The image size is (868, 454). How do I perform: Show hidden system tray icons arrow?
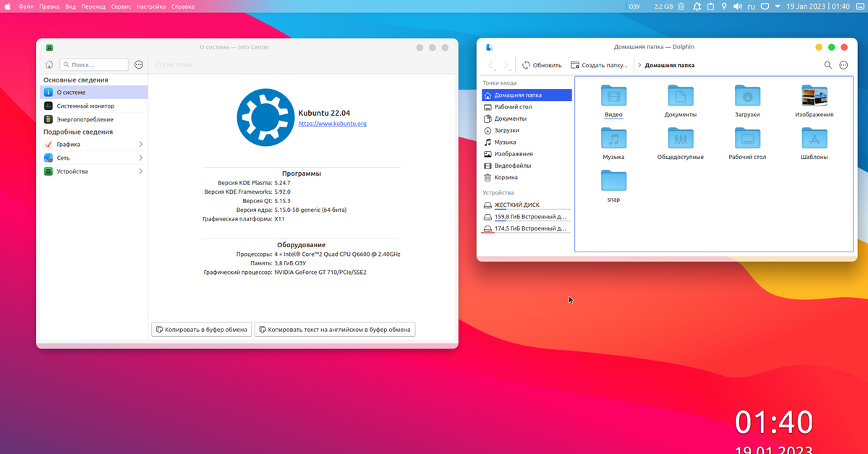[x=778, y=7]
